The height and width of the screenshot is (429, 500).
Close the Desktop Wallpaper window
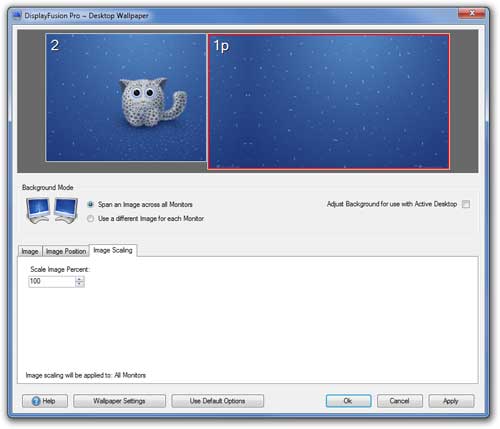tap(472, 13)
